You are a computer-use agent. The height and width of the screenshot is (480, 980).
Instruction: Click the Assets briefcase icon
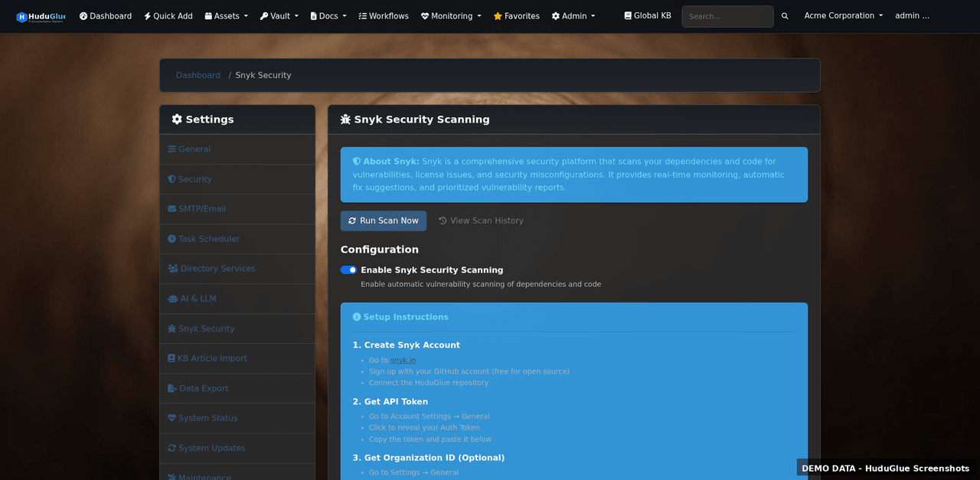[208, 16]
